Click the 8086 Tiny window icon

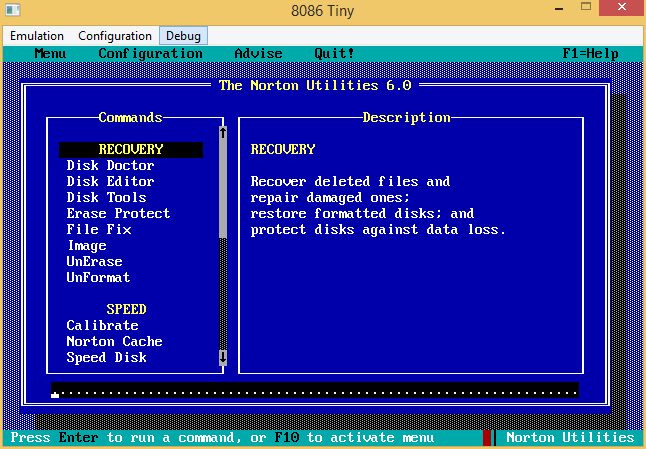[13, 10]
